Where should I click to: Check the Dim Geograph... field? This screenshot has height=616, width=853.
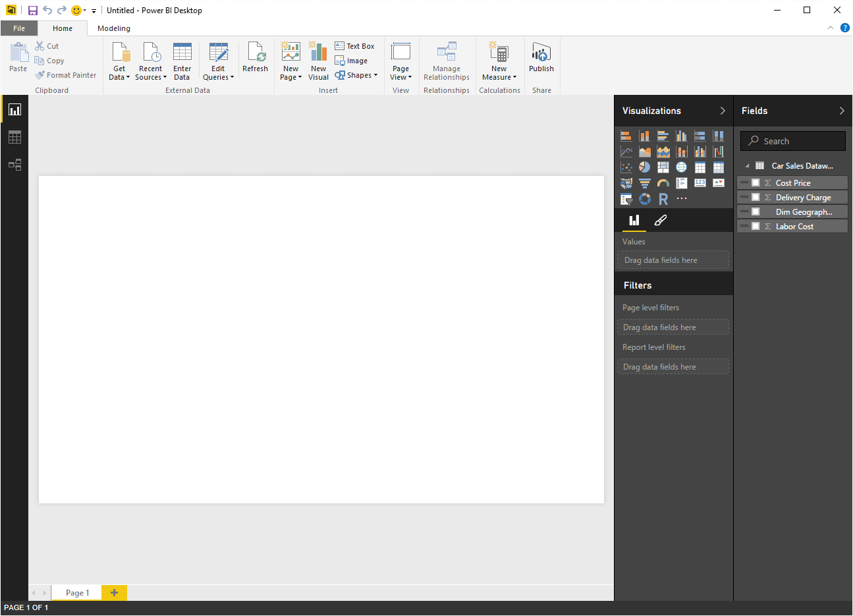click(x=756, y=211)
